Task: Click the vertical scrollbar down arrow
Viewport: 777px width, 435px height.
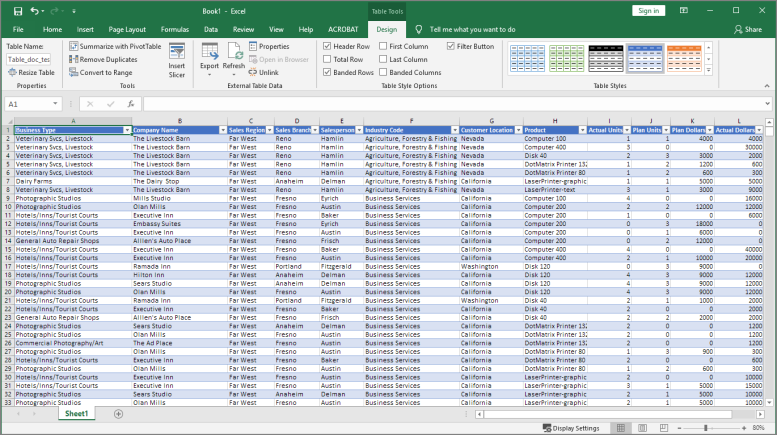Action: tap(769, 403)
